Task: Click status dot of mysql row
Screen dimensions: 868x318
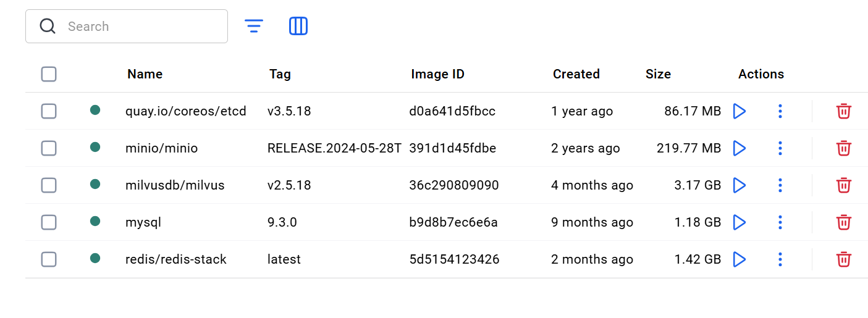Action: pos(95,221)
